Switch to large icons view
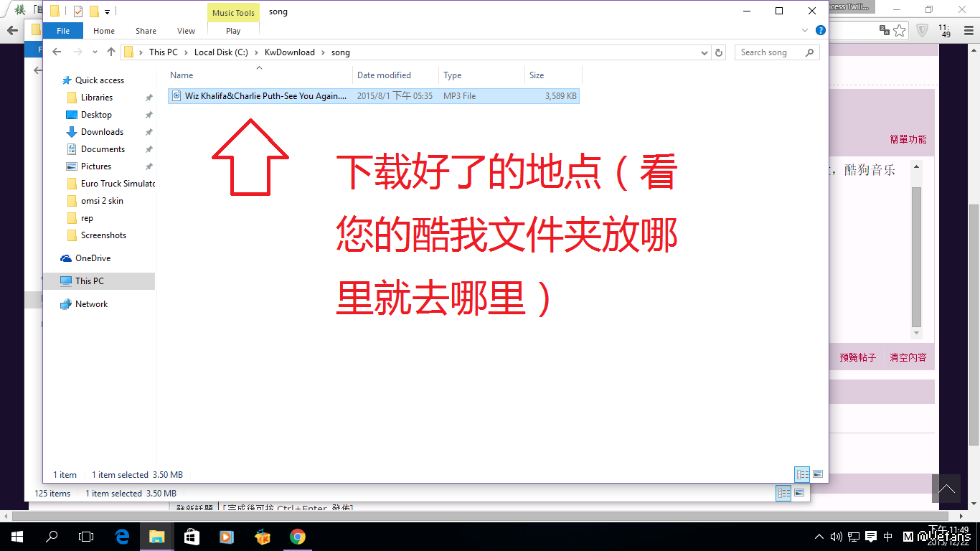The height and width of the screenshot is (551, 980). [817, 474]
